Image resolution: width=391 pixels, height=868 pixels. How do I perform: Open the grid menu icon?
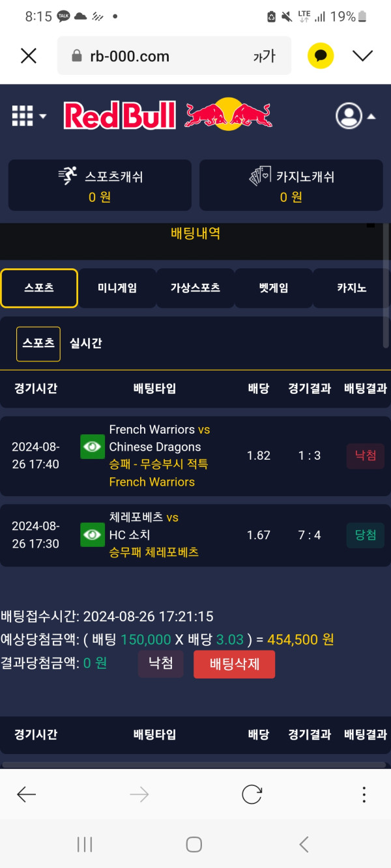22,116
